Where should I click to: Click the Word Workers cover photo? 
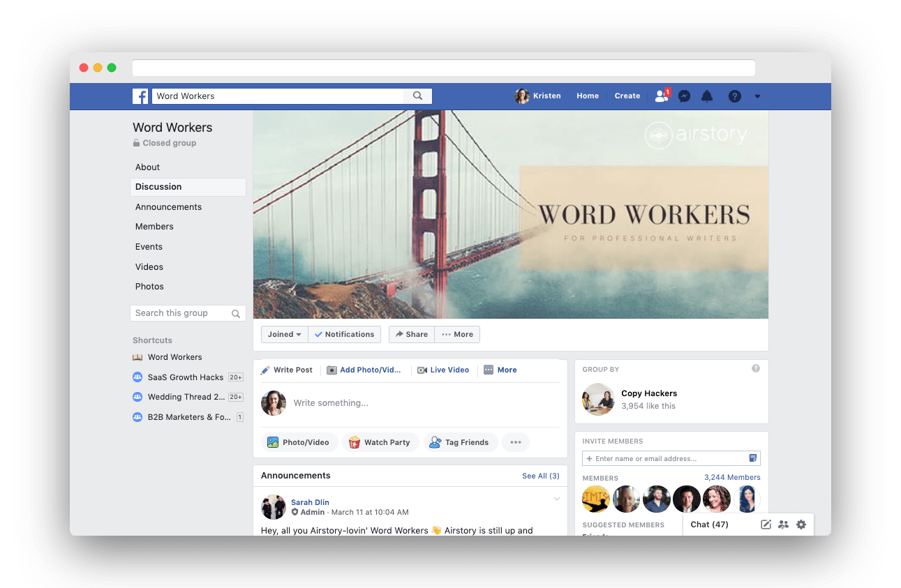click(511, 214)
